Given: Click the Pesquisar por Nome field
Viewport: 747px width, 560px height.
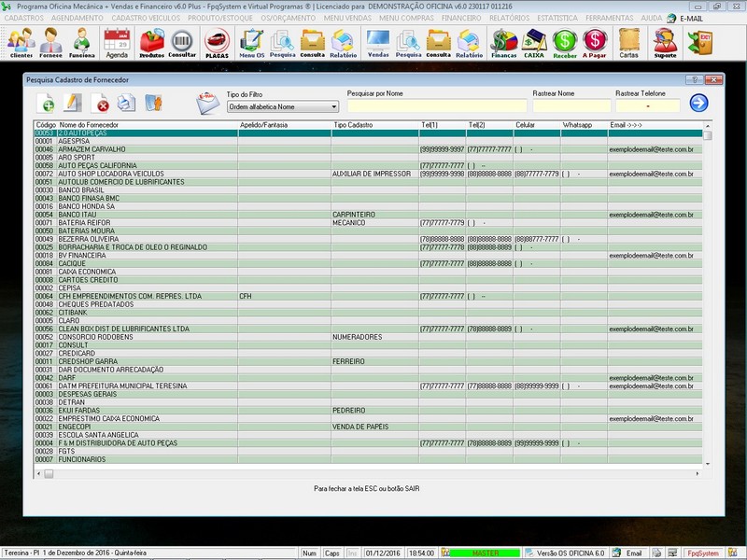Looking at the screenshot, I should click(437, 105).
